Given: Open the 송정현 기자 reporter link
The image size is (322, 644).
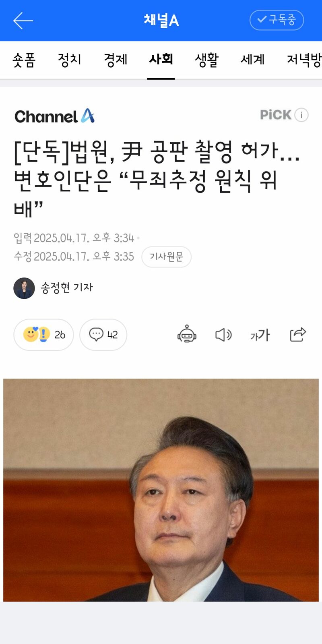Looking at the screenshot, I should point(67,288).
